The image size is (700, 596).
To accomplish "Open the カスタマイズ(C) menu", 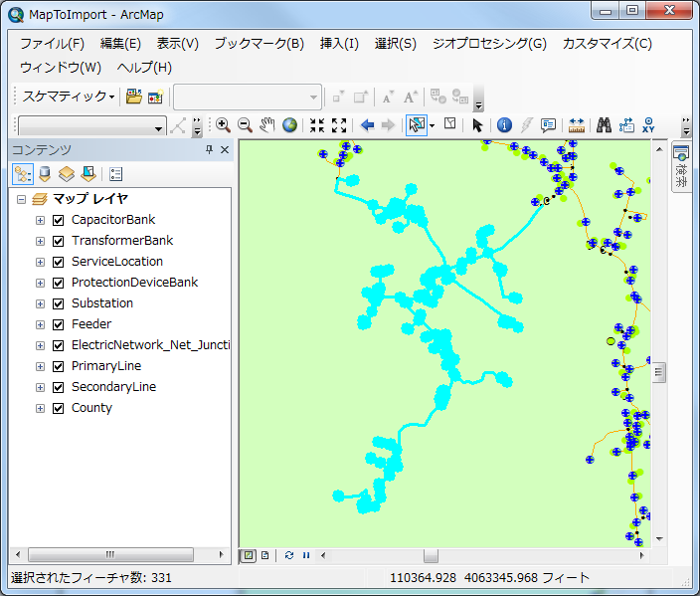I will tap(608, 44).
